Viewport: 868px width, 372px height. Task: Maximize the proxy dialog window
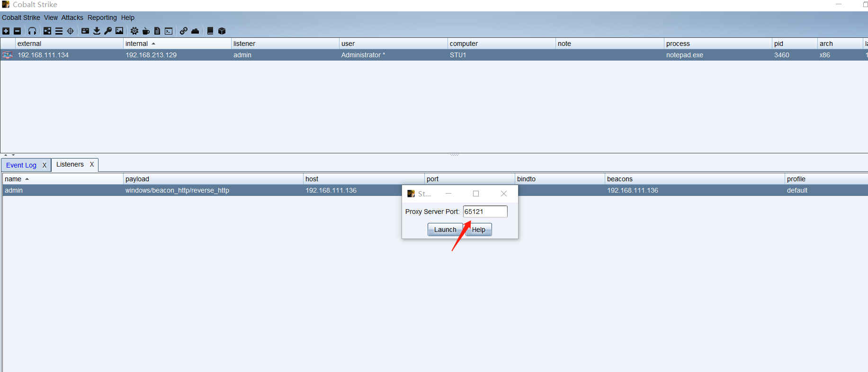(x=476, y=194)
